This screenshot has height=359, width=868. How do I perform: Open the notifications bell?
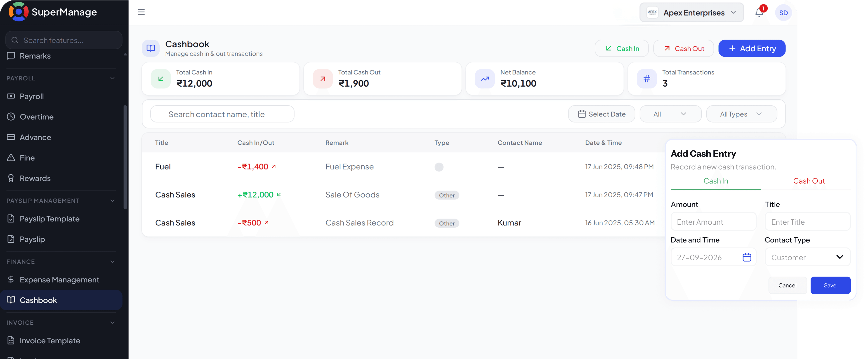coord(759,12)
